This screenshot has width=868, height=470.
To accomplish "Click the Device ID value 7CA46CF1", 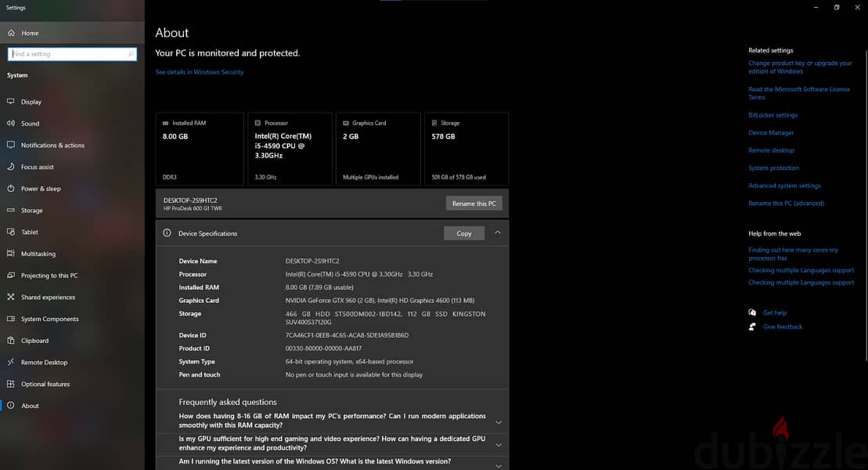I will point(347,335).
